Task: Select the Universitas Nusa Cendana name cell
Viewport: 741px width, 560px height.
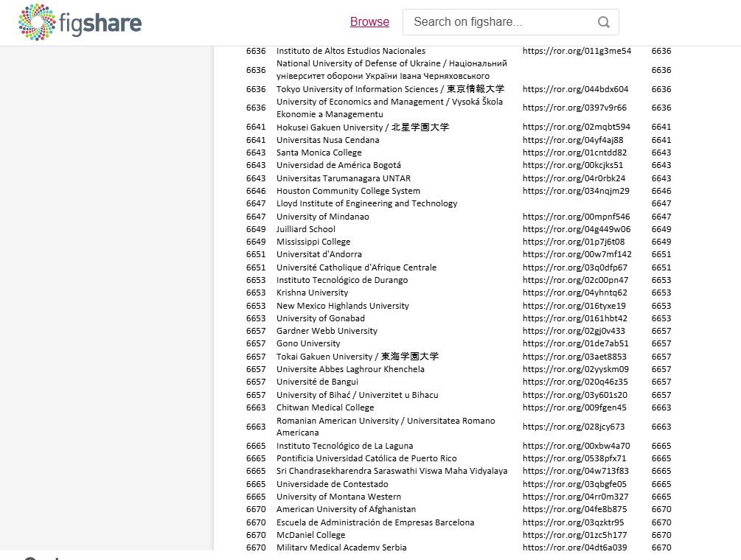Action: (x=328, y=140)
